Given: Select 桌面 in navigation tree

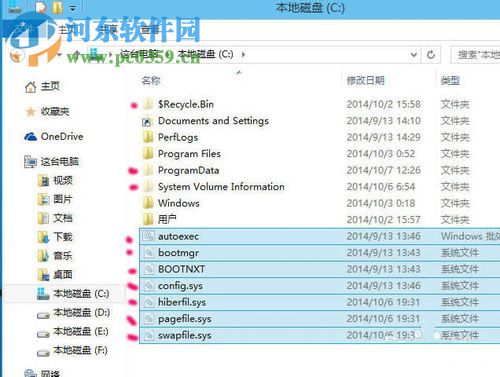Looking at the screenshot, I should click(63, 275).
